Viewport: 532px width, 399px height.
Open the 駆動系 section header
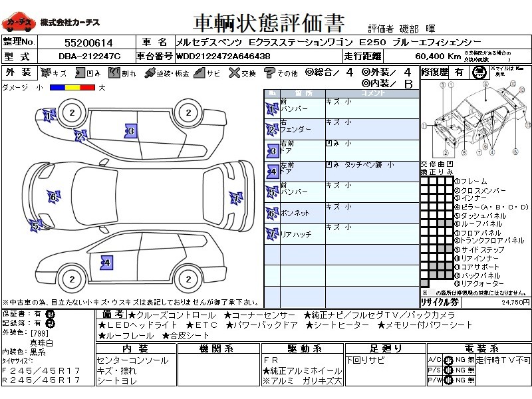(x=304, y=348)
